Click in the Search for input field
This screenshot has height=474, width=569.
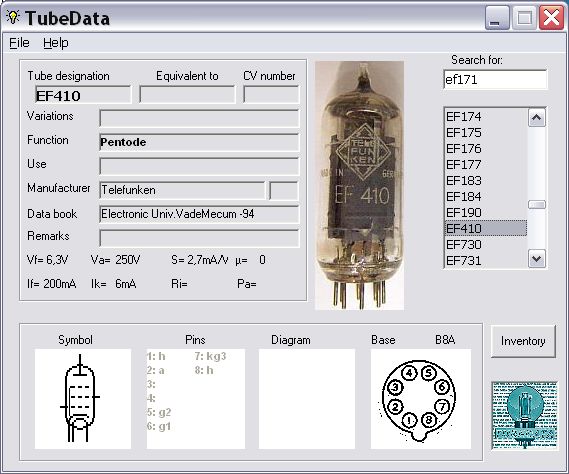coord(495,79)
